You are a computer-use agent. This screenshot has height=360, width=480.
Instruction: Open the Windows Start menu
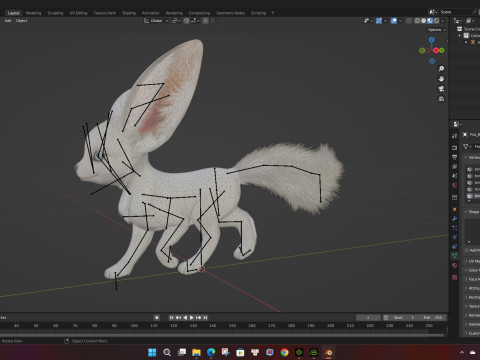(x=152, y=352)
